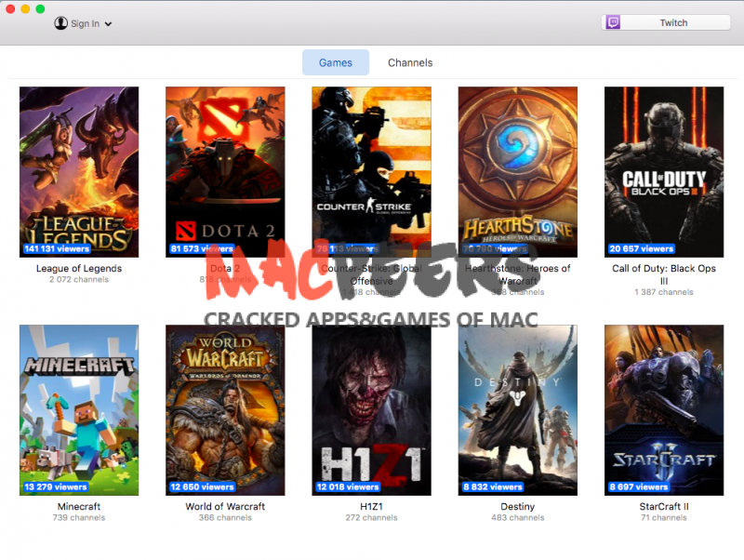Click the 8 832 viewers badge
The width and height of the screenshot is (744, 560).
click(493, 487)
